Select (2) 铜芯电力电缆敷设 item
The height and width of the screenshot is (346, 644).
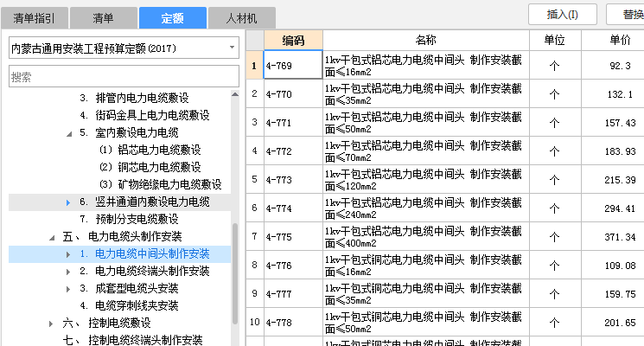pos(150,167)
